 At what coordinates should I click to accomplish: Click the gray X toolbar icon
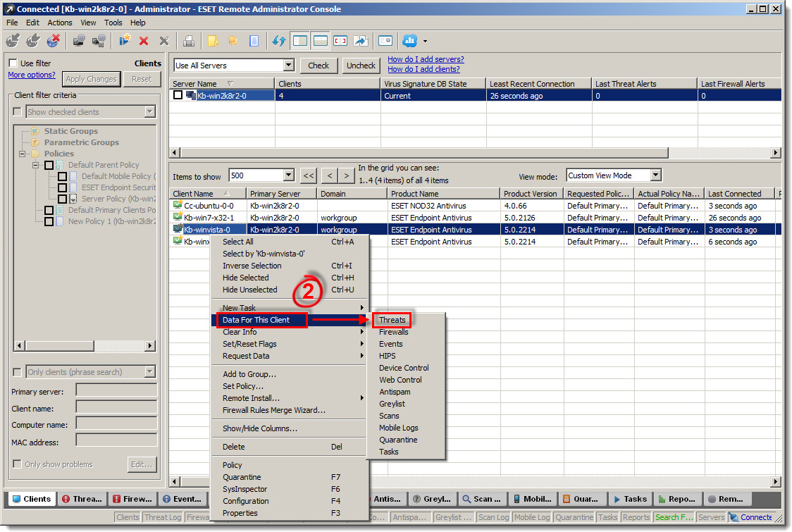(x=164, y=41)
